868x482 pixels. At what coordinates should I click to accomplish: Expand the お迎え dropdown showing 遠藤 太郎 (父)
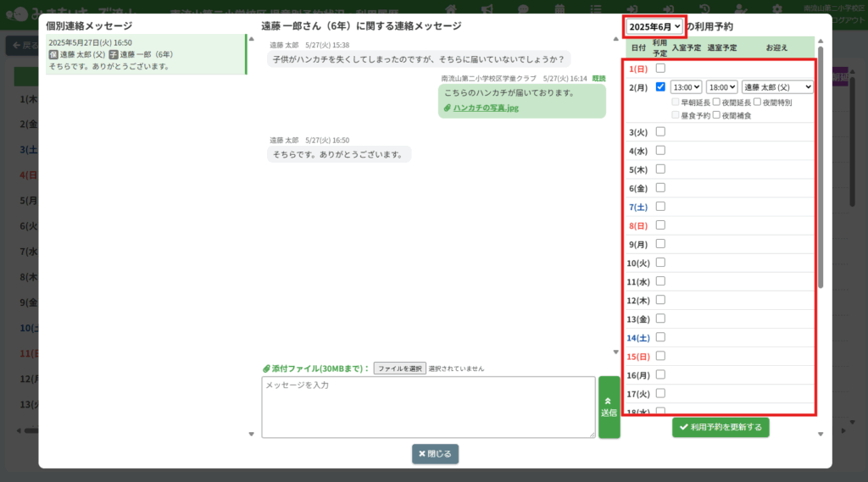777,86
